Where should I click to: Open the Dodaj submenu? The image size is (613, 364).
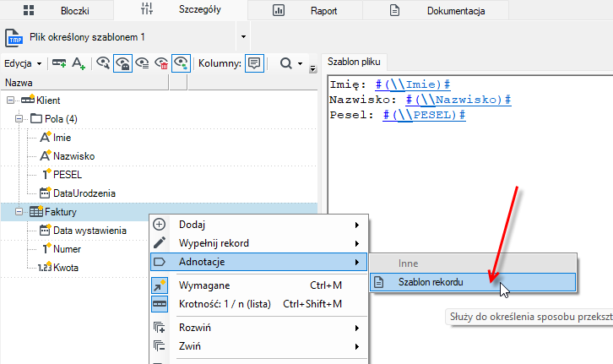tap(259, 225)
